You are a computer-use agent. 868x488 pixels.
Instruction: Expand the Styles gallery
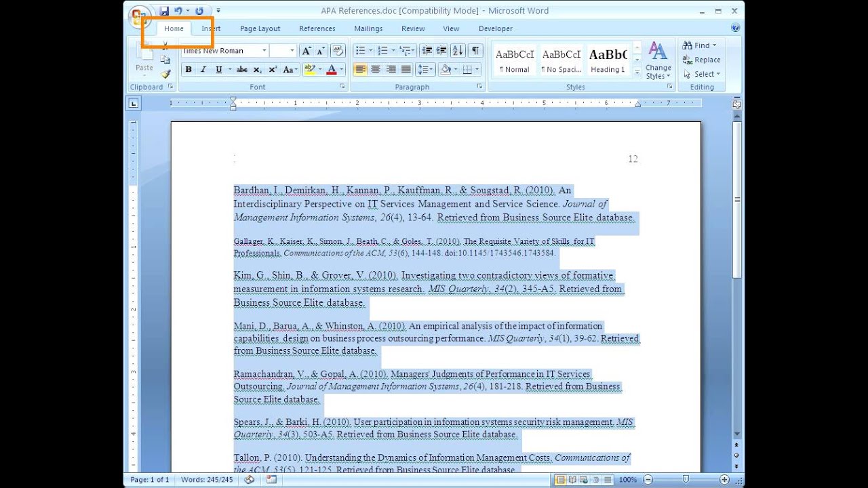coord(637,71)
